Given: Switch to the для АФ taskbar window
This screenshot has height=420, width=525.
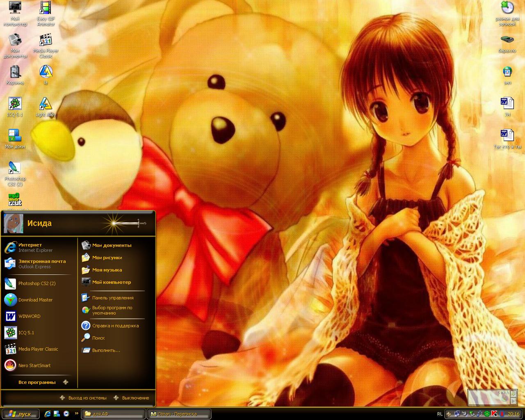Looking at the screenshot, I should pos(113,414).
